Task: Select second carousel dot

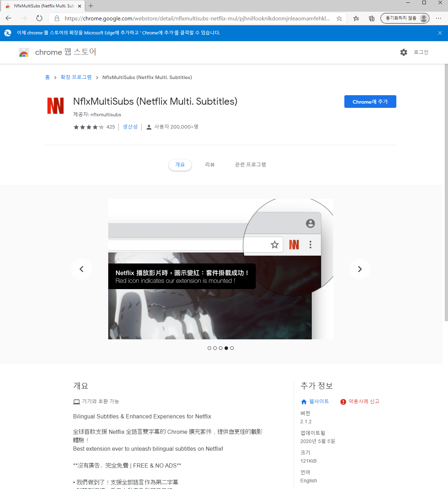Action: point(215,348)
